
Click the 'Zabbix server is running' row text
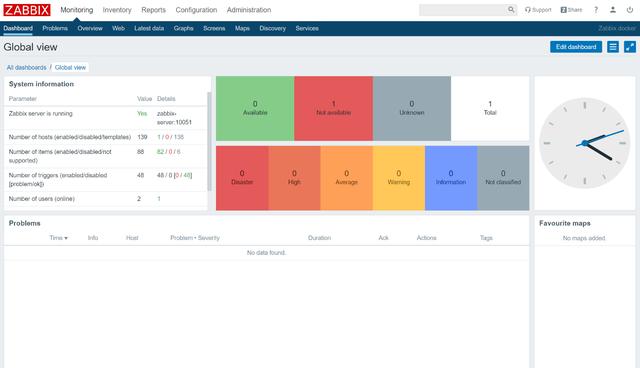(40, 113)
